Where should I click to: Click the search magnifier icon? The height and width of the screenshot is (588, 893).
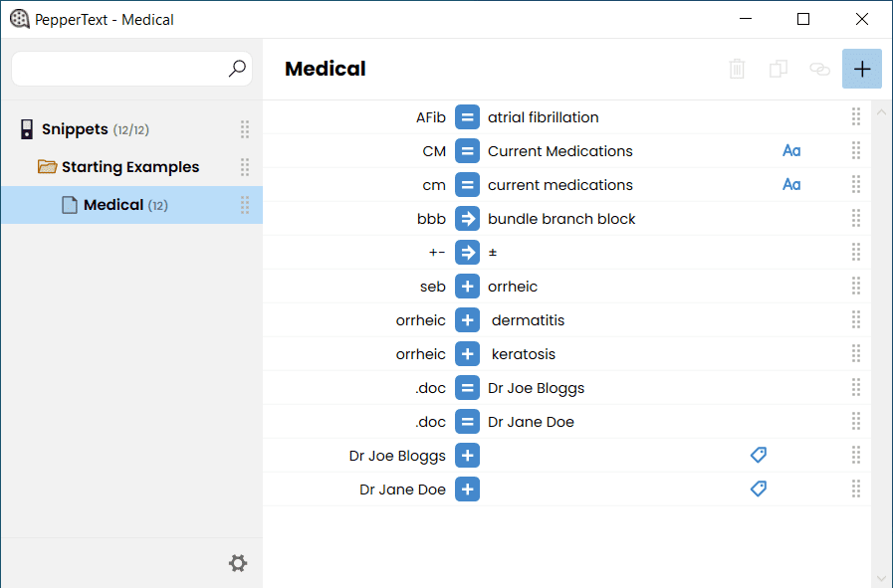(x=237, y=69)
